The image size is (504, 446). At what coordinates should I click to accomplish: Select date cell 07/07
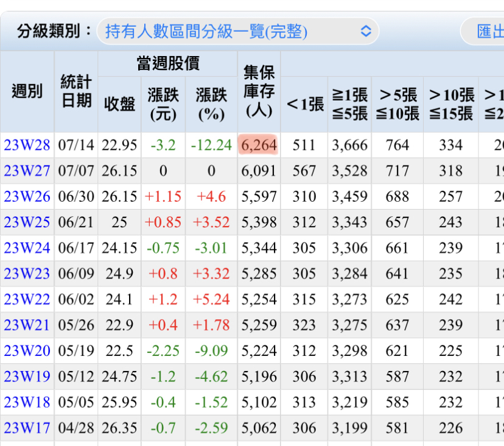(76, 171)
